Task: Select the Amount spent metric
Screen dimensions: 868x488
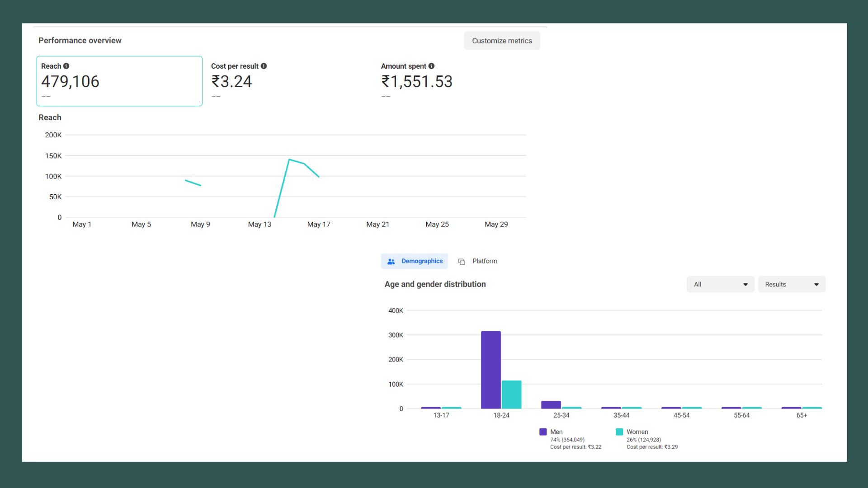Action: [459, 81]
